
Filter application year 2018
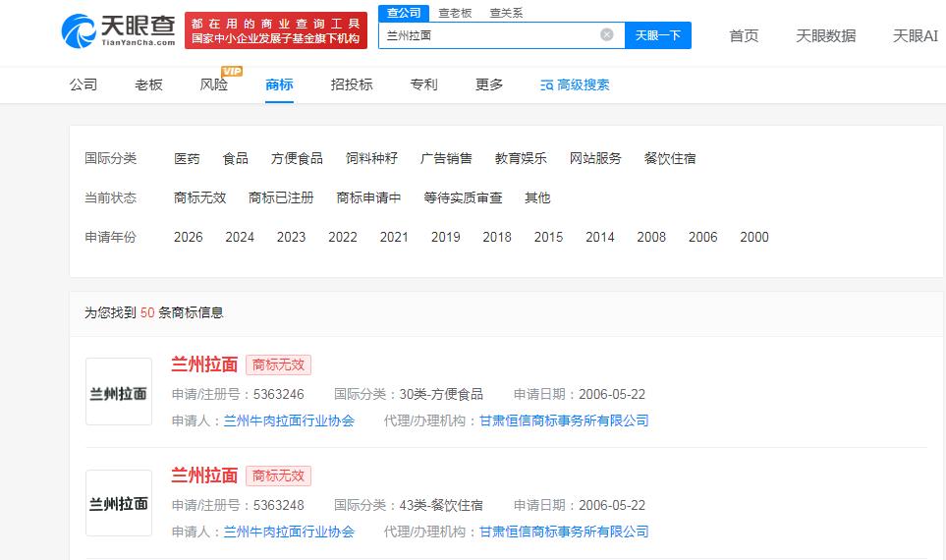click(x=497, y=237)
